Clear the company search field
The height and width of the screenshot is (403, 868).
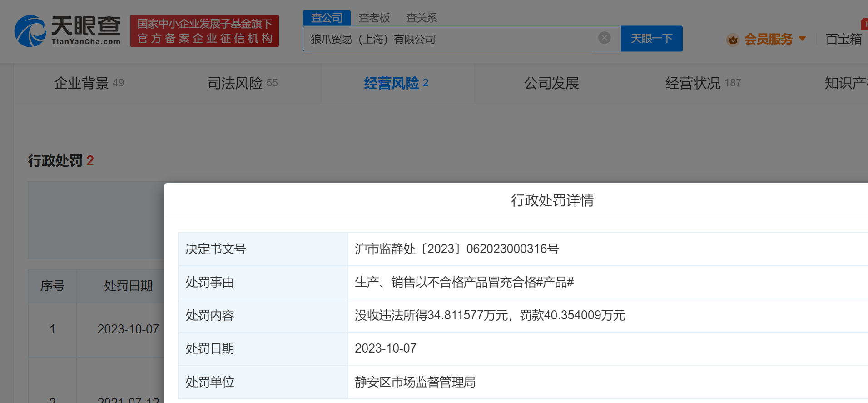coord(604,38)
